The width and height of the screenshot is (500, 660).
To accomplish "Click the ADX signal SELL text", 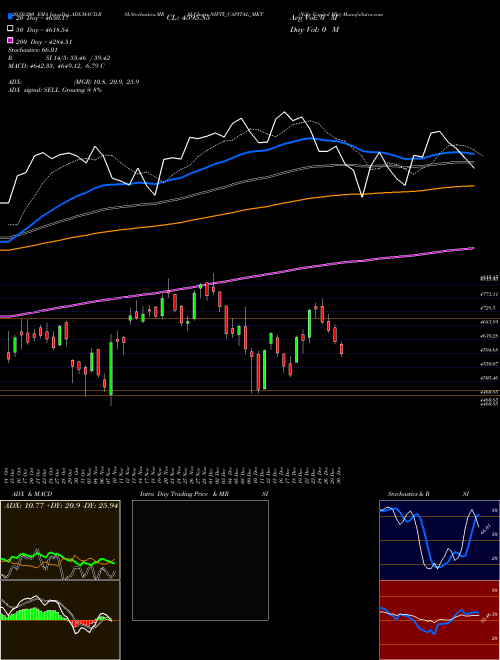I will [x=55, y=90].
